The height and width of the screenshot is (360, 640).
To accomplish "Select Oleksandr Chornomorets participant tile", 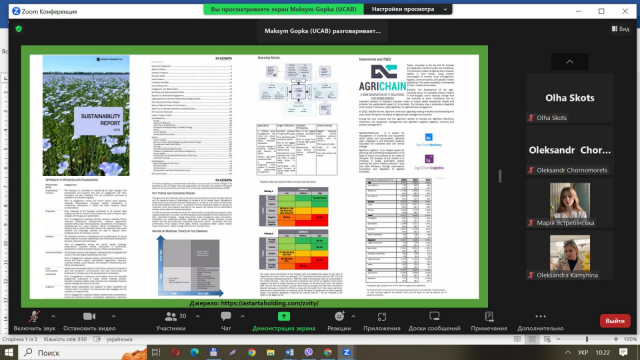I will [569, 151].
